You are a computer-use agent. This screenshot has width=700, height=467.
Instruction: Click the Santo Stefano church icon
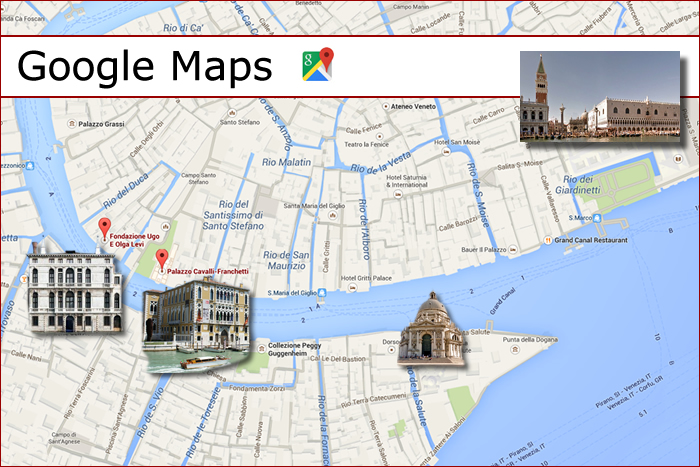pyautogui.click(x=231, y=113)
